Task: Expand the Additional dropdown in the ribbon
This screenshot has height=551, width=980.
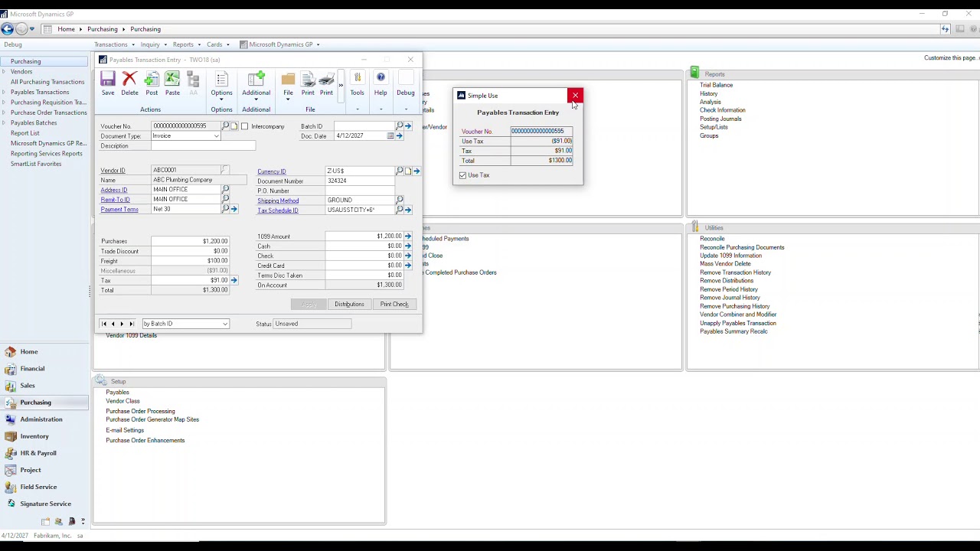Action: (x=256, y=100)
